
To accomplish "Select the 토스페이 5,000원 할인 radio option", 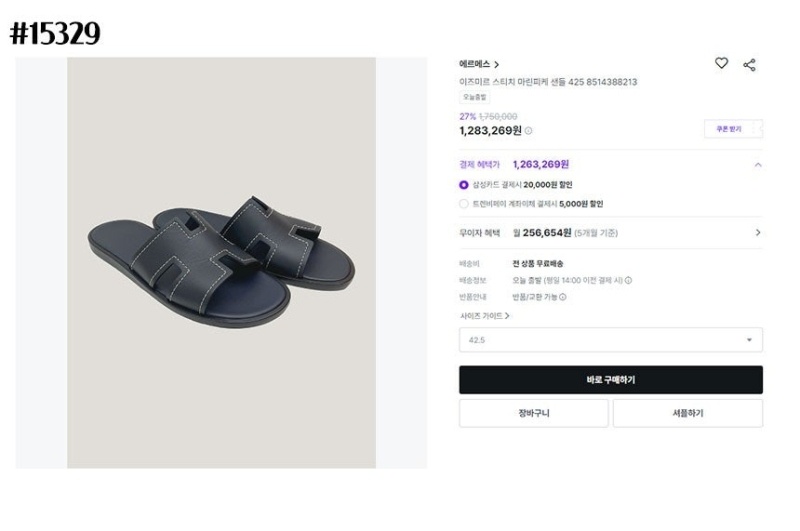I will coord(464,204).
